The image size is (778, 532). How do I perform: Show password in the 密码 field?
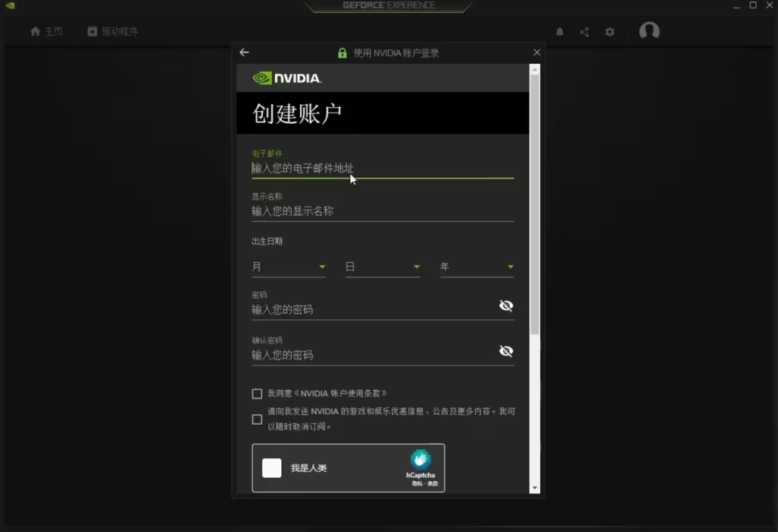click(x=505, y=306)
